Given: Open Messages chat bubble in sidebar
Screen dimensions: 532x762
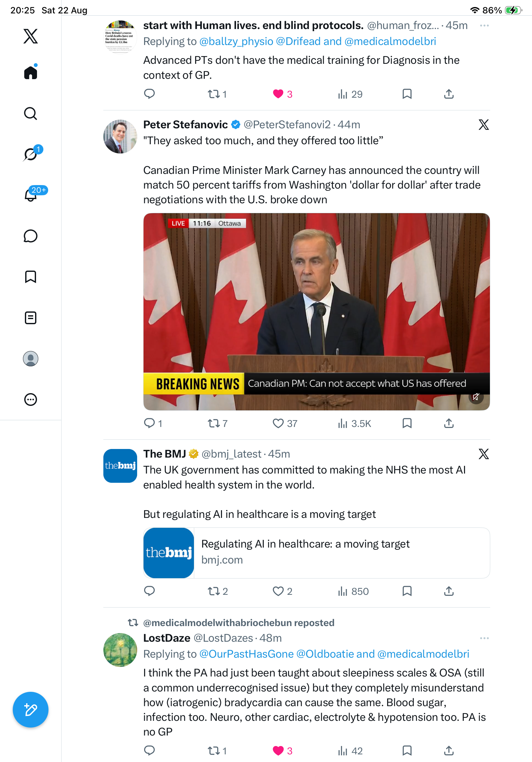Looking at the screenshot, I should (31, 236).
